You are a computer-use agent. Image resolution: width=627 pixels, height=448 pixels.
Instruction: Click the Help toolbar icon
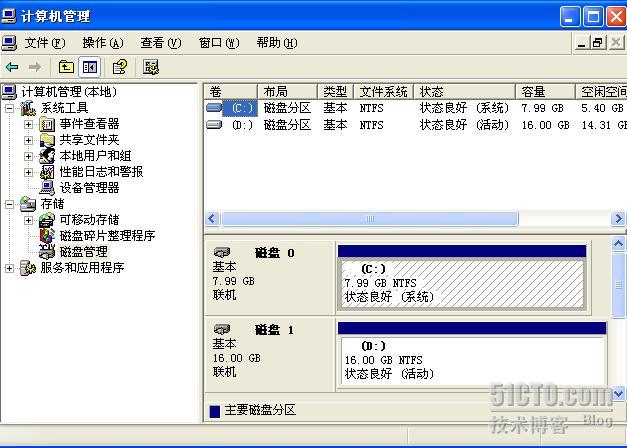tap(119, 67)
